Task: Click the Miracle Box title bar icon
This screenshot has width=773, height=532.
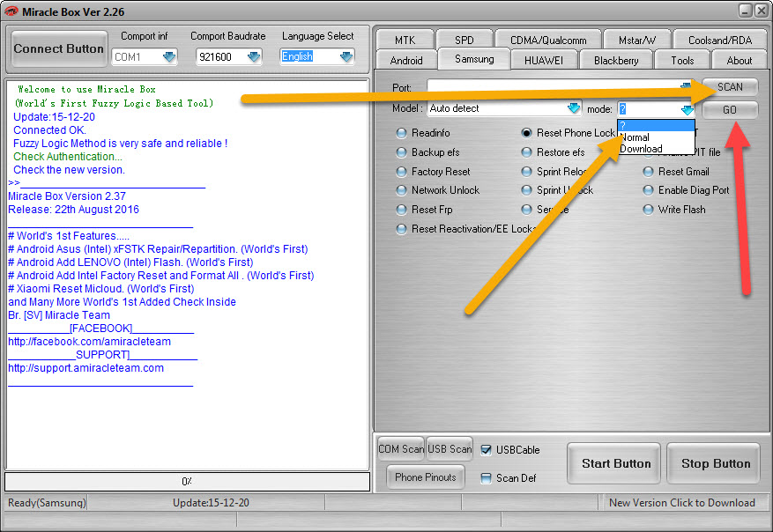Action: pyautogui.click(x=10, y=11)
